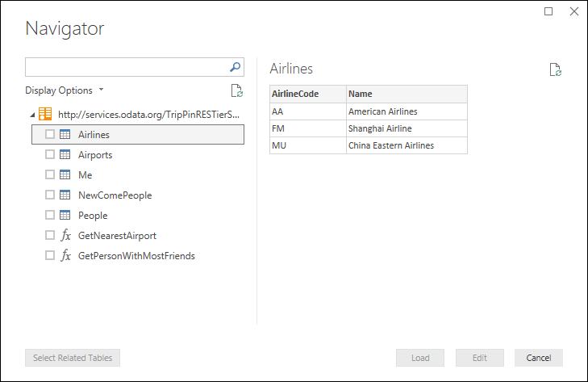Click the Cancel button

[x=538, y=358]
